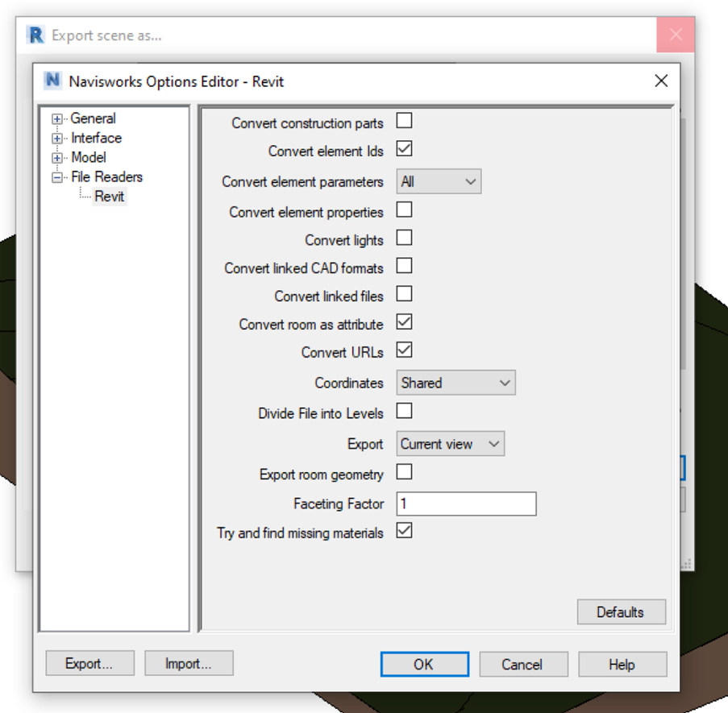Open Convert element parameters dropdown
Viewport: 728px width, 713px height.
(439, 181)
